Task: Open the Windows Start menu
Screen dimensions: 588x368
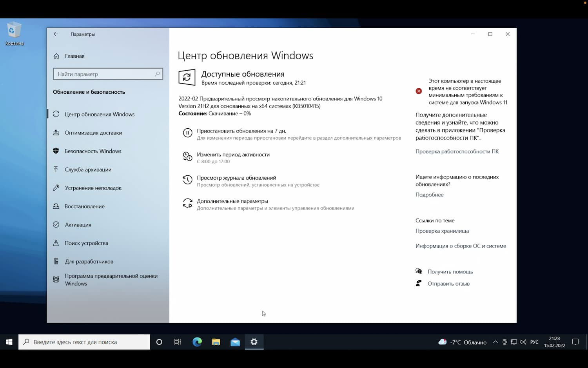Action: tap(9, 342)
